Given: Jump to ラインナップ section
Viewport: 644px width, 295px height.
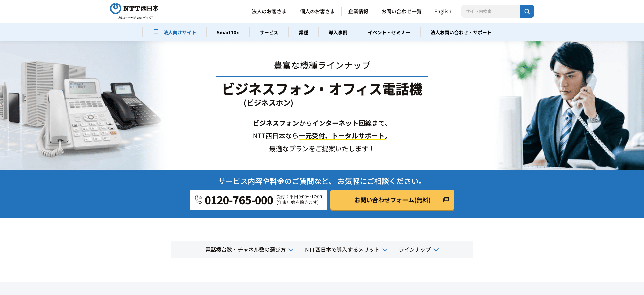Looking at the screenshot, I should click(415, 250).
